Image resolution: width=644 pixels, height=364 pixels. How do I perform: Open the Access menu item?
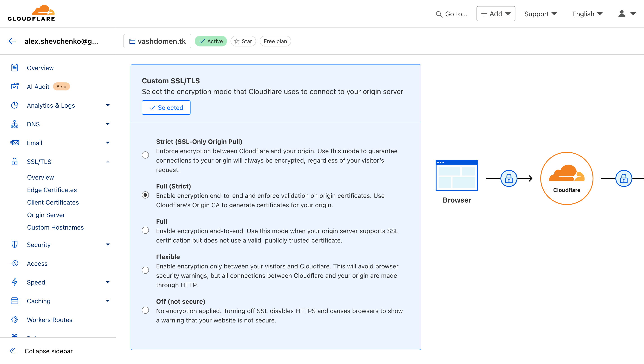(x=37, y=263)
